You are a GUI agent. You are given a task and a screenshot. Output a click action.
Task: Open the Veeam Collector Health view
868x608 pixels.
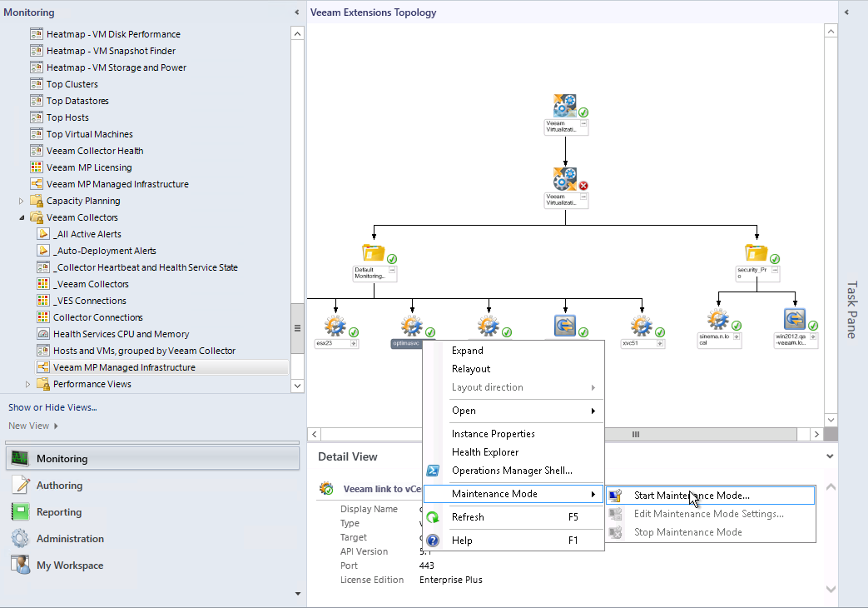(x=95, y=150)
